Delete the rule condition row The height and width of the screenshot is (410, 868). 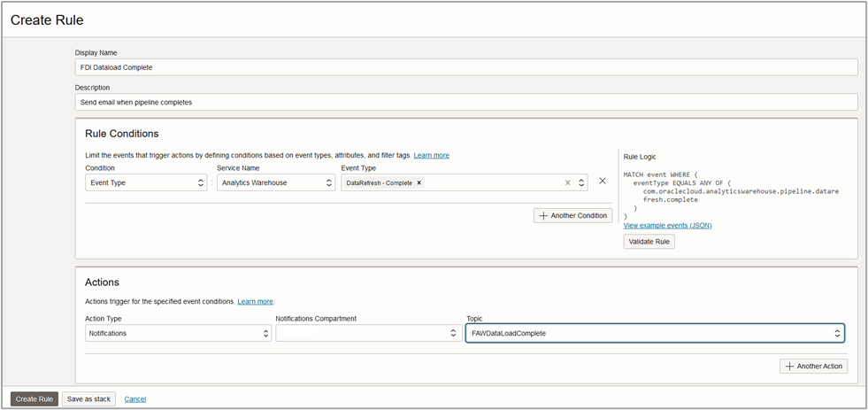[603, 182]
